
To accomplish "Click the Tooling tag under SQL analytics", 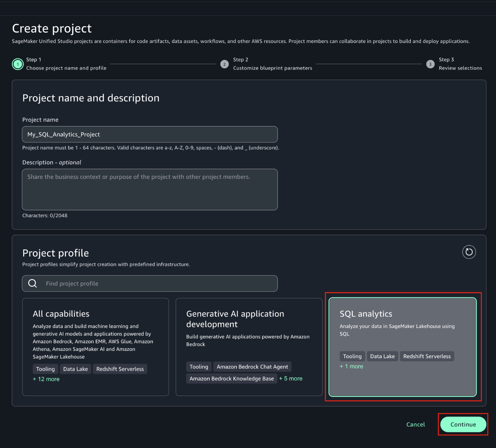I will tap(352, 356).
